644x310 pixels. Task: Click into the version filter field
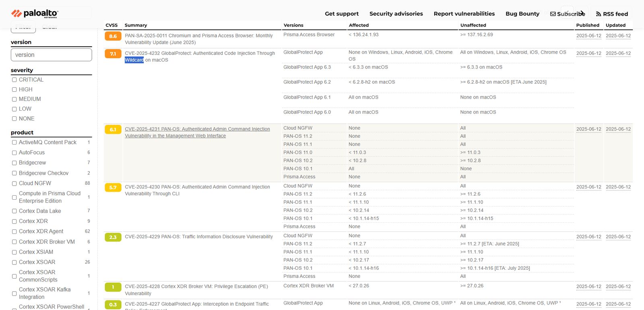(51, 55)
